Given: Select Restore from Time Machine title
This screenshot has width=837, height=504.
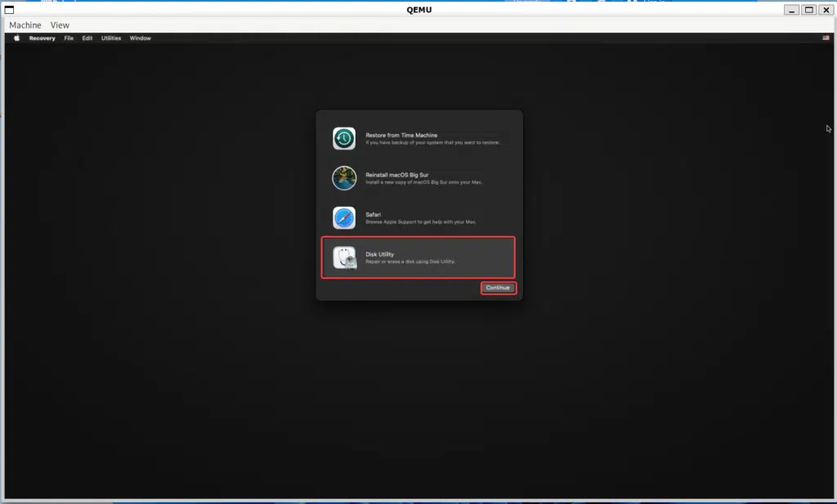Looking at the screenshot, I should (x=401, y=135).
